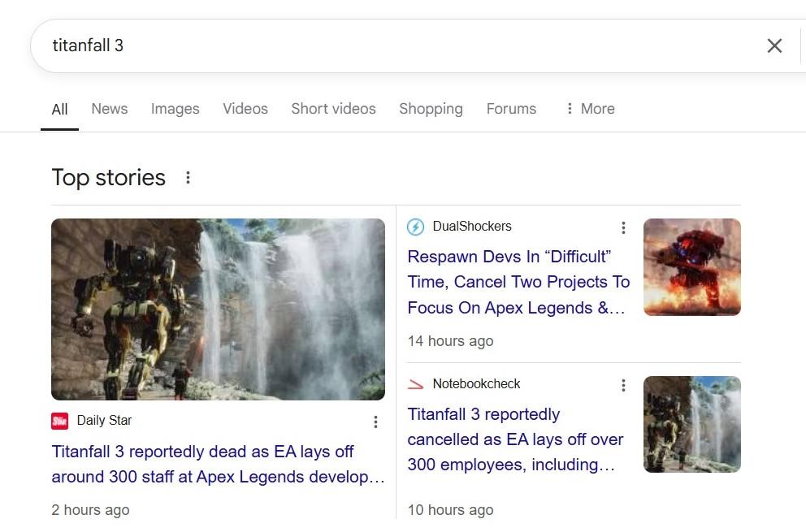Click the DualShockers lightning logo icon
Screen dimensions: 806x532
pyautogui.click(x=415, y=227)
